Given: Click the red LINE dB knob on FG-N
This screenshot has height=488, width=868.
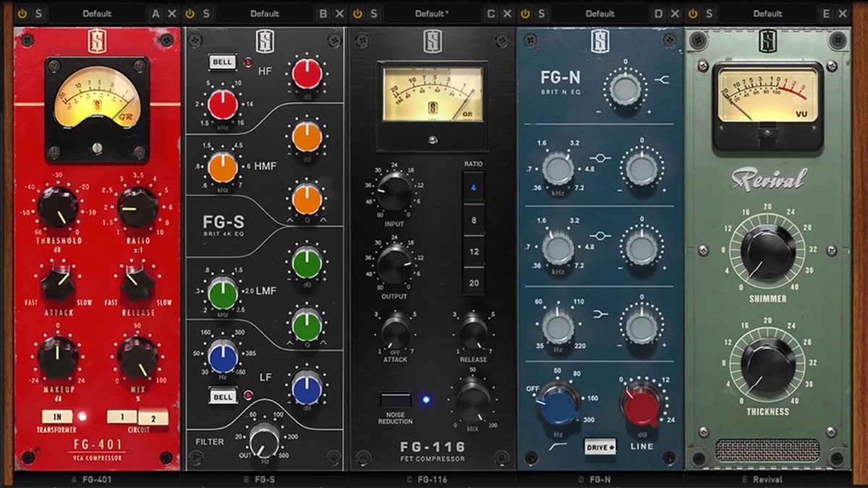Looking at the screenshot, I should [x=641, y=405].
